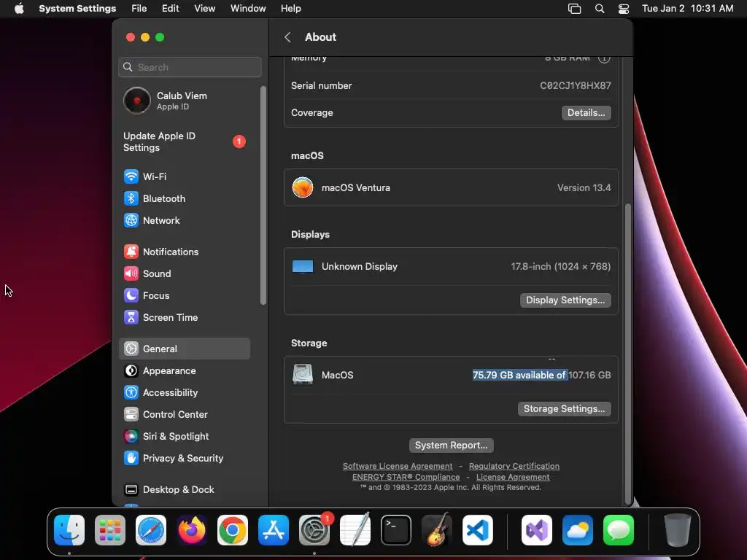Open the Edit menu
Screen dimensions: 747x560
[x=170, y=9]
